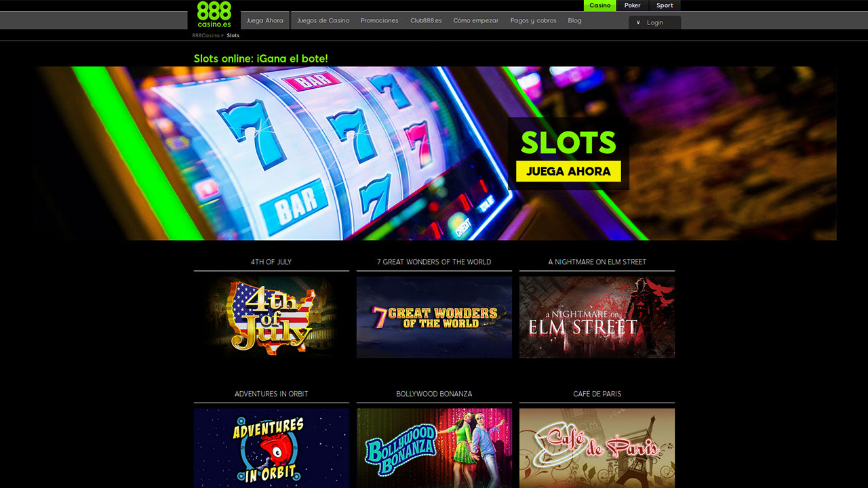The width and height of the screenshot is (868, 488).
Task: Open 4th of July slot thumbnail
Action: click(271, 317)
